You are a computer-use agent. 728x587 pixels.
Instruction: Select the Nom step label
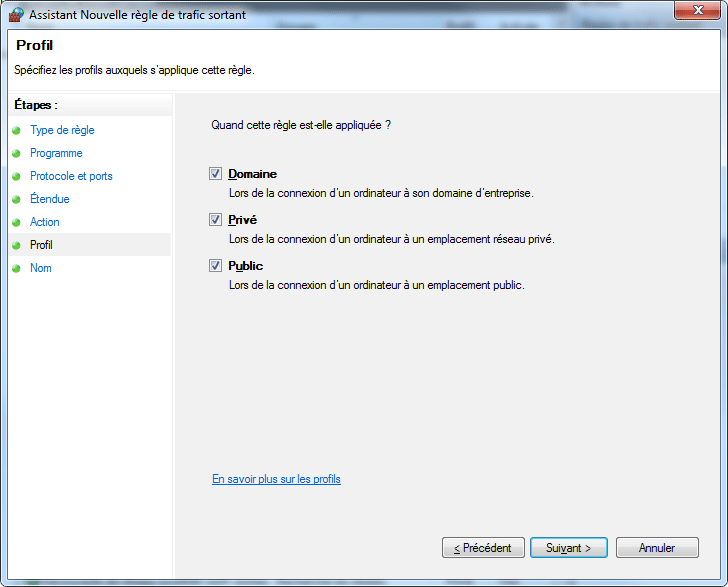pos(41,268)
